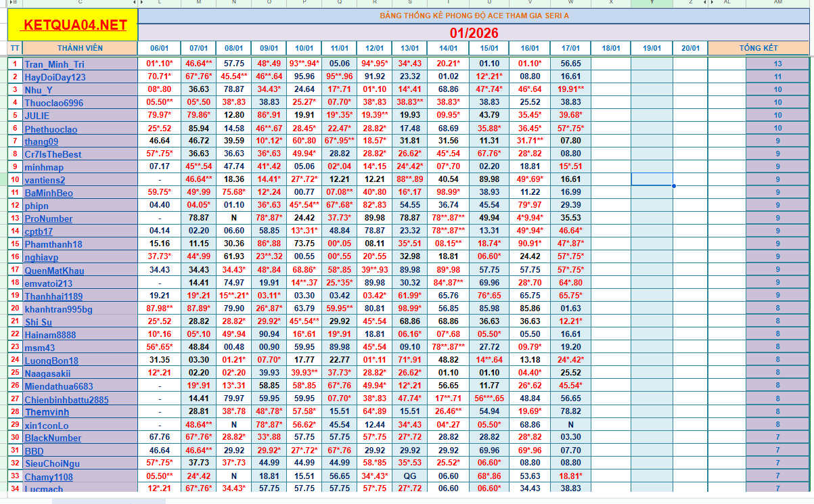Click the total 13 cell for Tran_Minh_Tri
This screenshot has width=814, height=504.
point(777,64)
